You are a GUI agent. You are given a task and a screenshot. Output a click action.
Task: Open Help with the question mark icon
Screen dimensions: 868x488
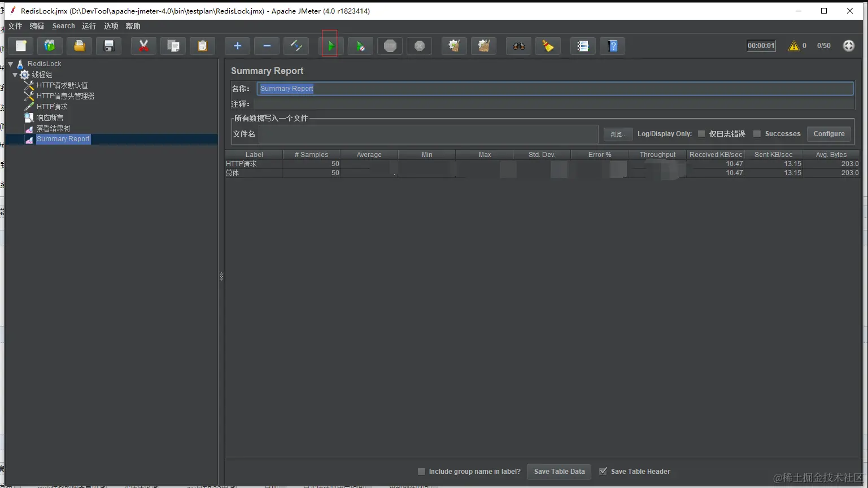point(613,46)
